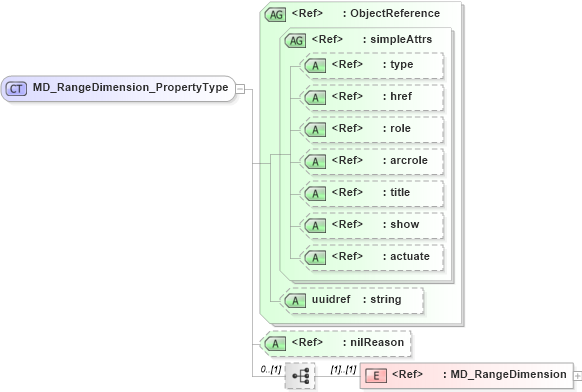The image size is (582, 392).
Task: Click the A icon of show attribute
Action: pos(315,225)
